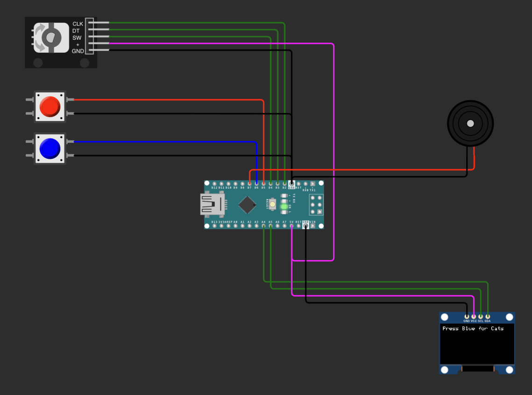The height and width of the screenshot is (395, 532).
Task: Click the Nano A5 pin
Action: (x=270, y=226)
